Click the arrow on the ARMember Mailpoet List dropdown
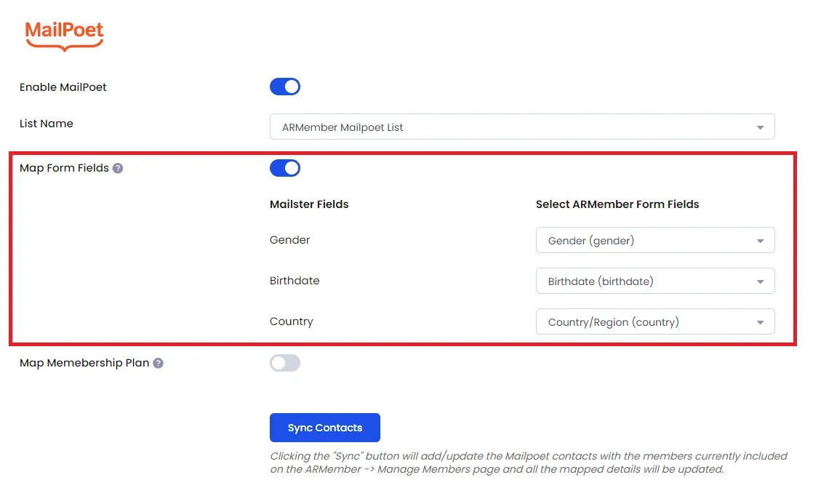This screenshot has height=504, width=821. [x=760, y=128]
